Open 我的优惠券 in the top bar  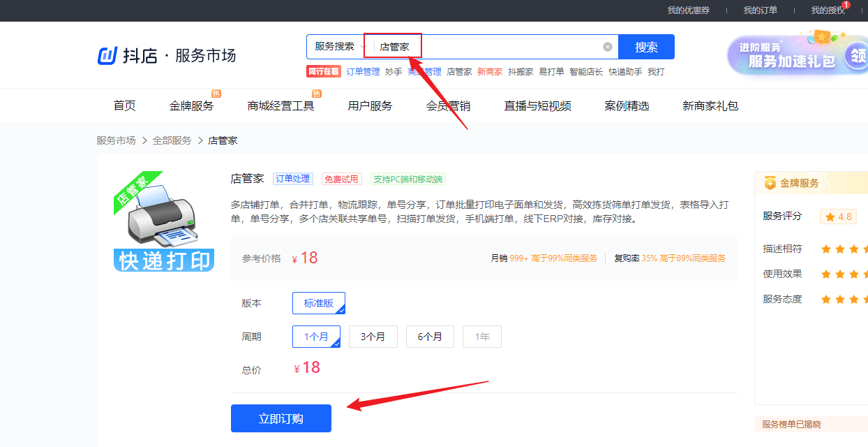pyautogui.click(x=688, y=10)
